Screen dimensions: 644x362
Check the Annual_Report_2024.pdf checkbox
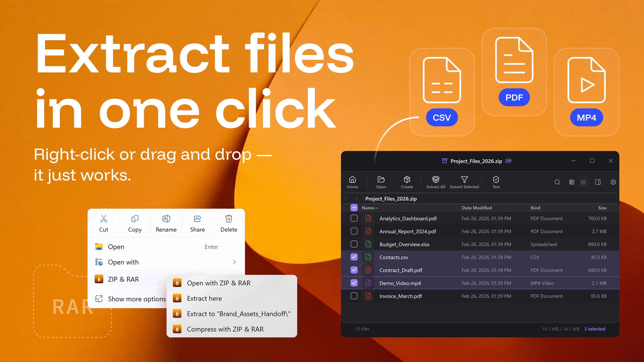point(354,231)
